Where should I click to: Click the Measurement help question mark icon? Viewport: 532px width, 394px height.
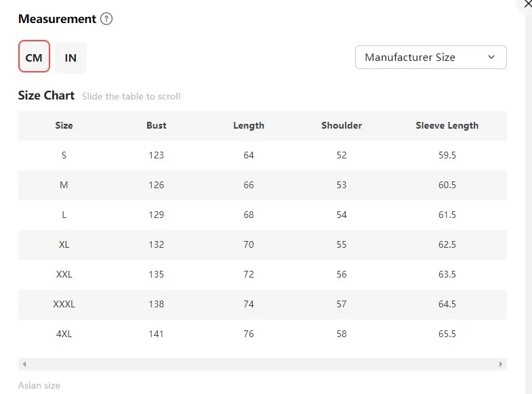coord(106,19)
